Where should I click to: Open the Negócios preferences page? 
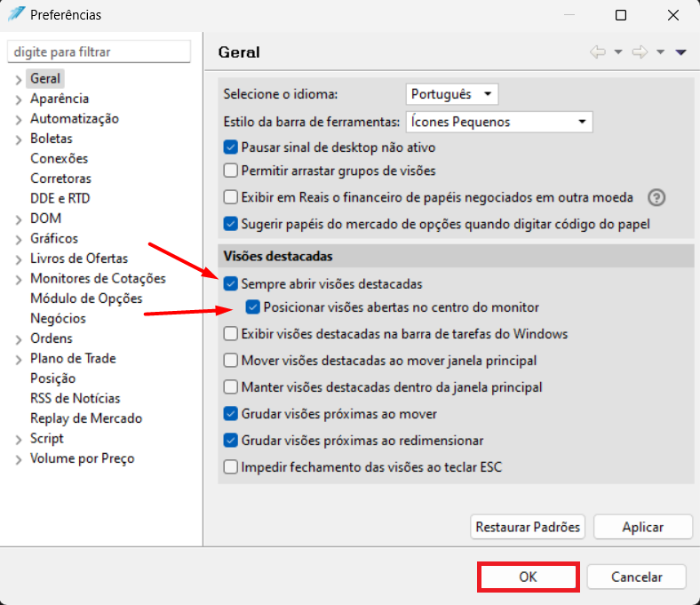pyautogui.click(x=58, y=318)
